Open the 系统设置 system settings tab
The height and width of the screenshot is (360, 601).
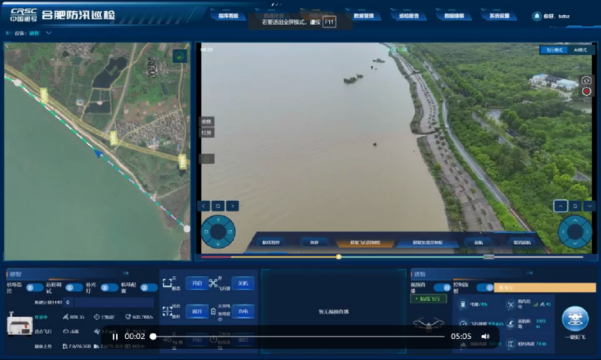499,16
